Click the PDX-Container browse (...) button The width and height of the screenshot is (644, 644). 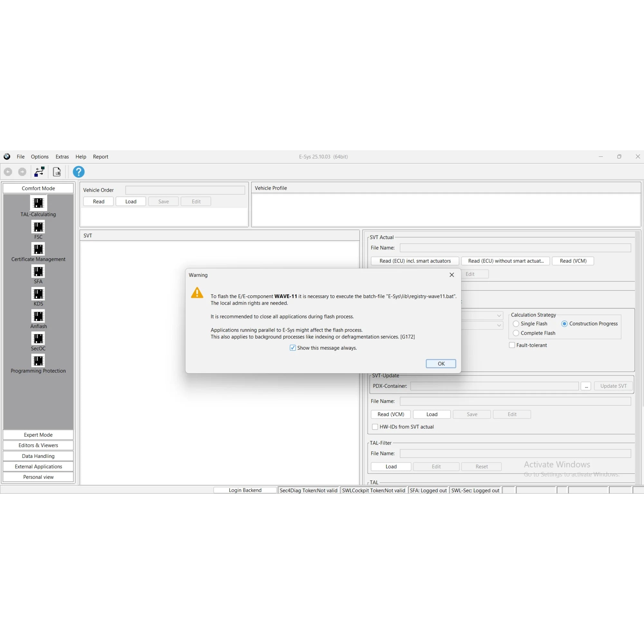pyautogui.click(x=586, y=386)
